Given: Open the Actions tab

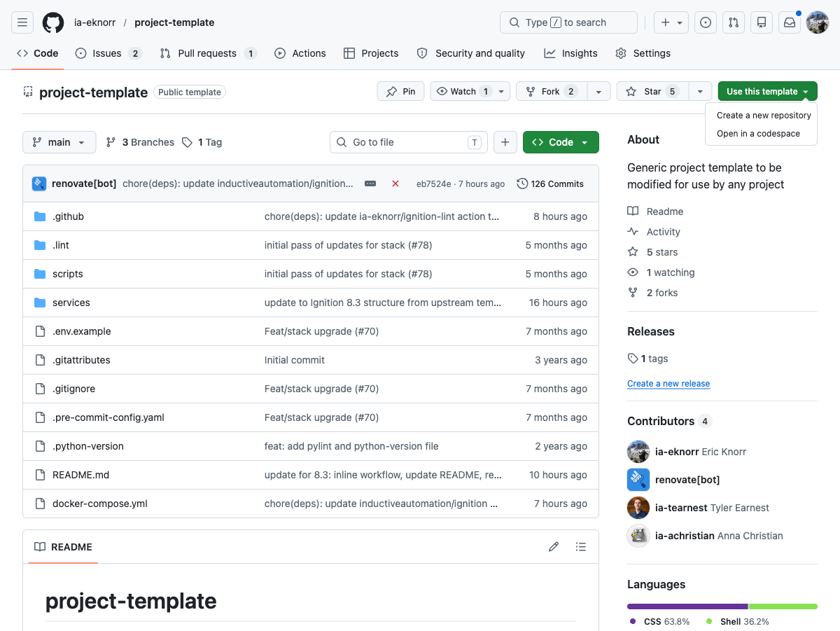Looking at the screenshot, I should [x=300, y=53].
